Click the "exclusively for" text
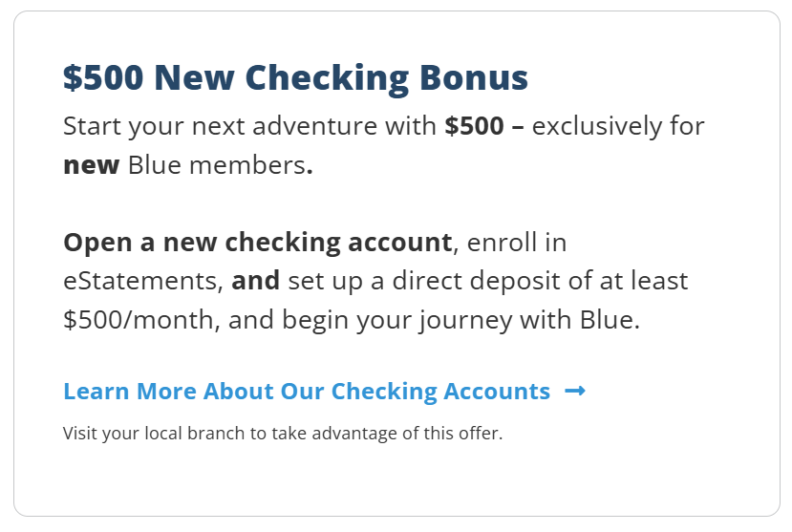 [618, 126]
